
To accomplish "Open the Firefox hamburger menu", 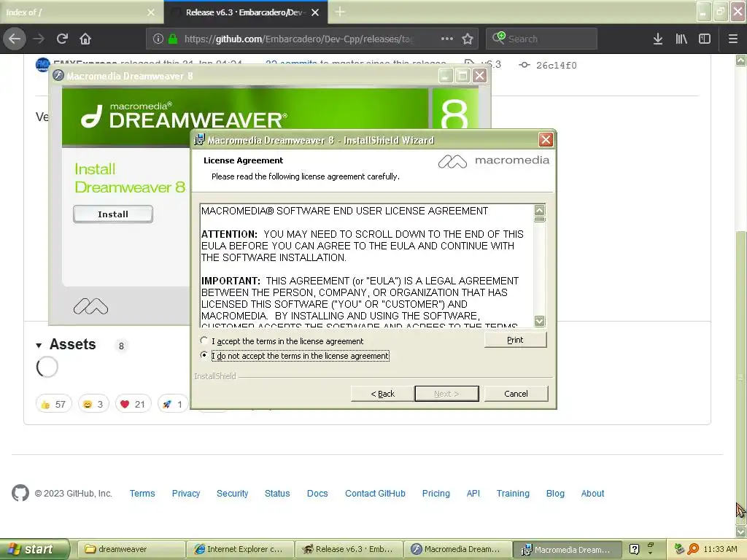I will [733, 39].
